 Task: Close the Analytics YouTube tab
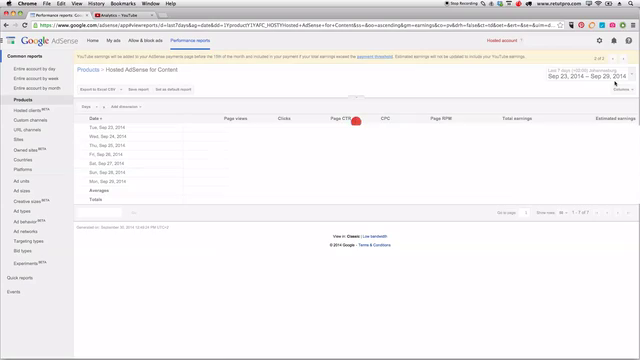point(152,15)
